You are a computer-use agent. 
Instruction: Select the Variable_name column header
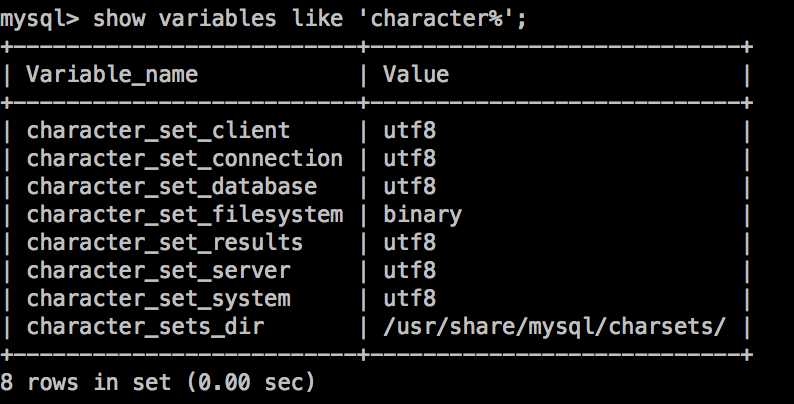tap(112, 75)
